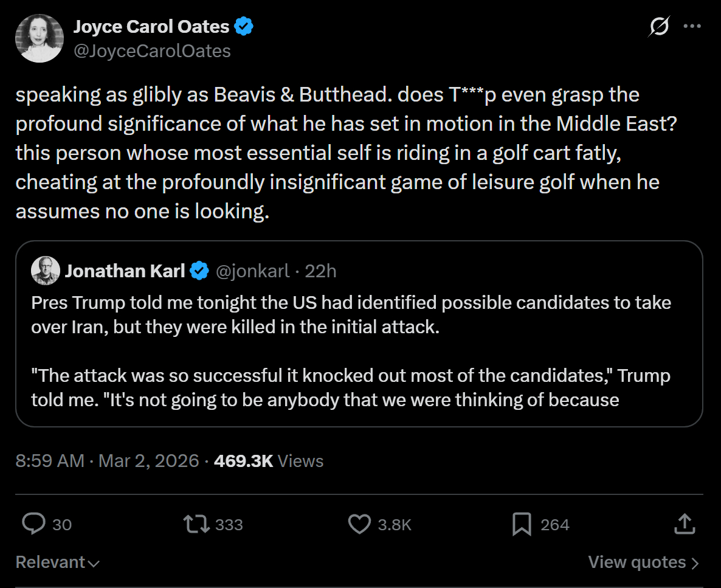The image size is (721, 588).
Task: Click Joyce Carol Oates blue verified badge
Action: pyautogui.click(x=244, y=27)
